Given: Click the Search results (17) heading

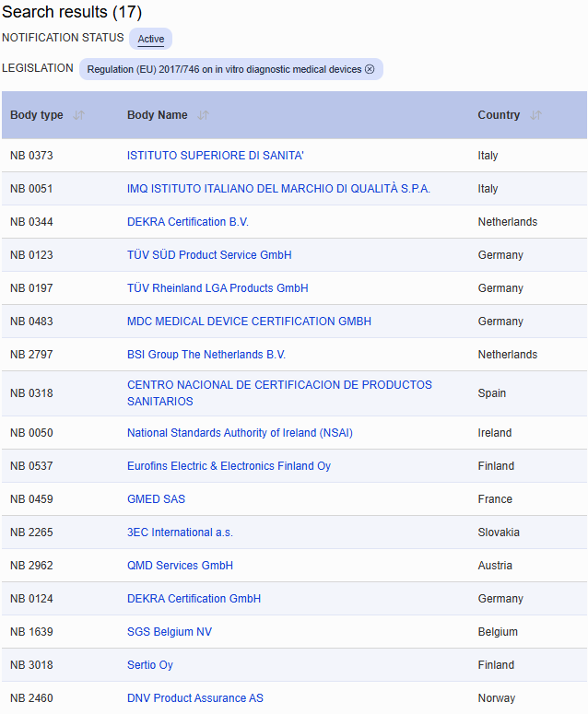Looking at the screenshot, I should point(72,12).
